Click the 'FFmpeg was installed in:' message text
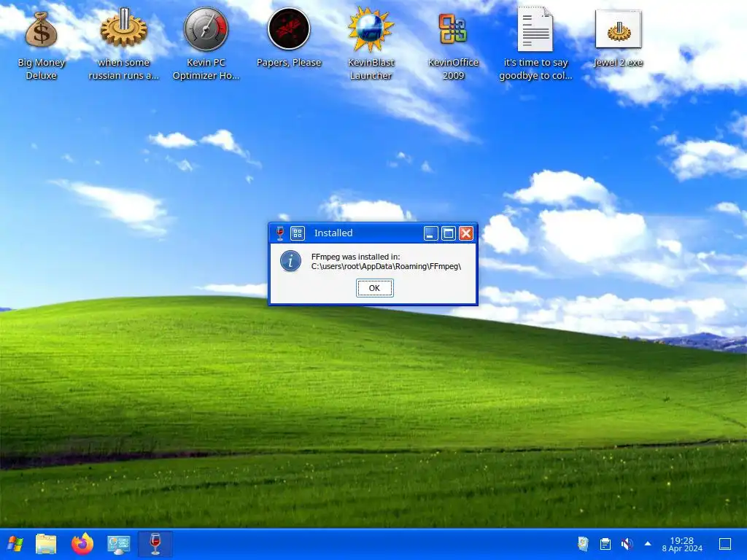747x560 pixels. pyautogui.click(x=355, y=257)
